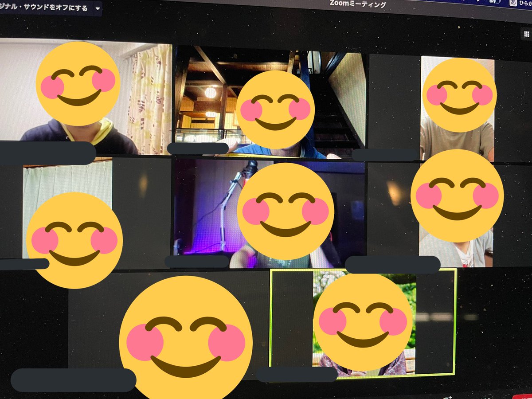532x399 pixels.
Task: Switch view with the gallery grid icon
Action: point(527,34)
